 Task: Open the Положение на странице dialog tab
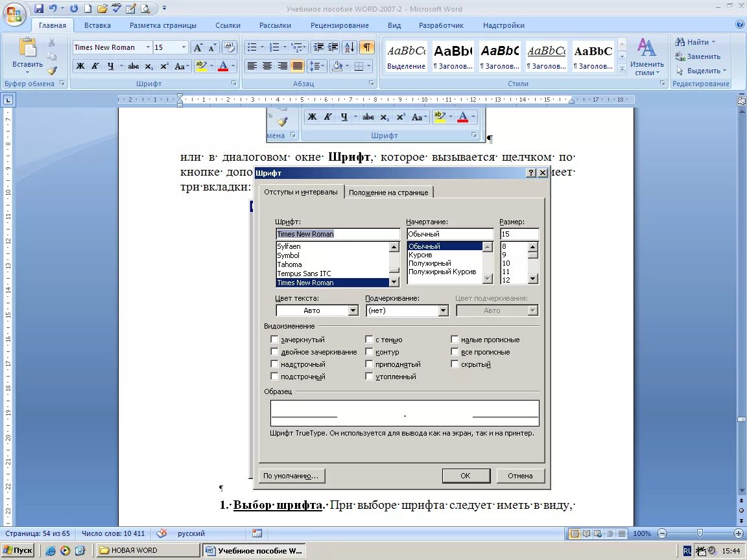pos(388,192)
